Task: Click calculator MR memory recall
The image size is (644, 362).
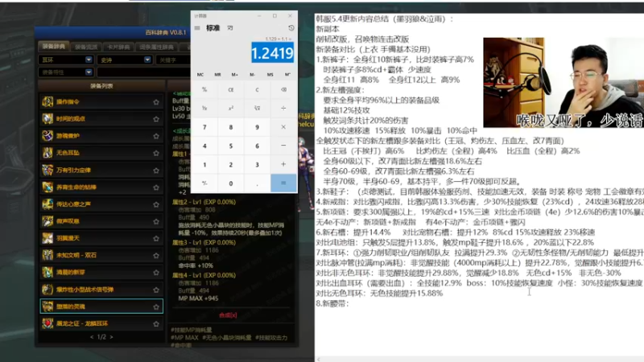Action: (x=217, y=75)
